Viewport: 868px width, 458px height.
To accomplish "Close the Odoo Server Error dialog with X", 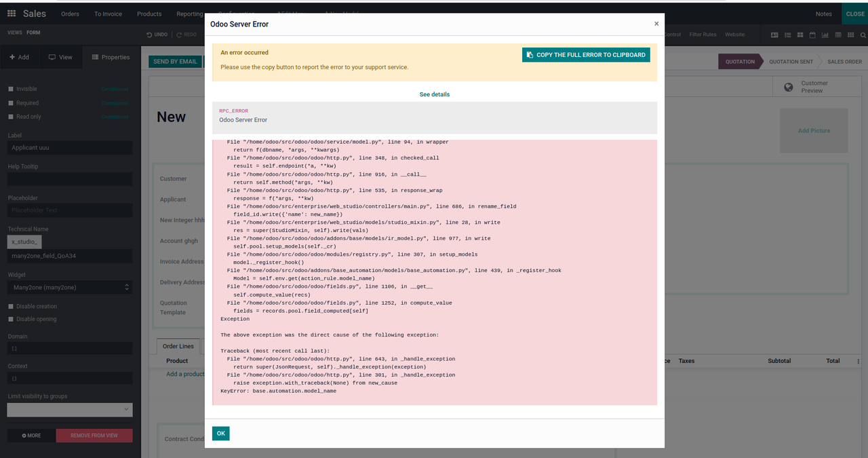I will pyautogui.click(x=656, y=24).
